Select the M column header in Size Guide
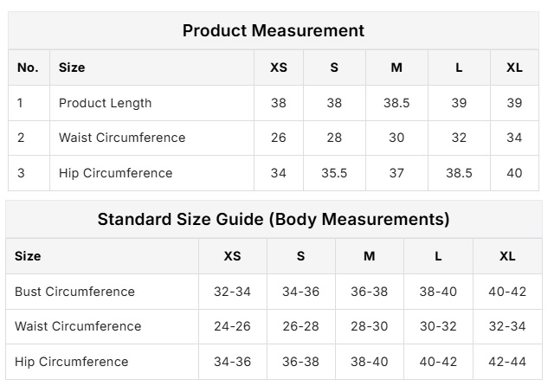This screenshot has height=392, width=554. 370,256
